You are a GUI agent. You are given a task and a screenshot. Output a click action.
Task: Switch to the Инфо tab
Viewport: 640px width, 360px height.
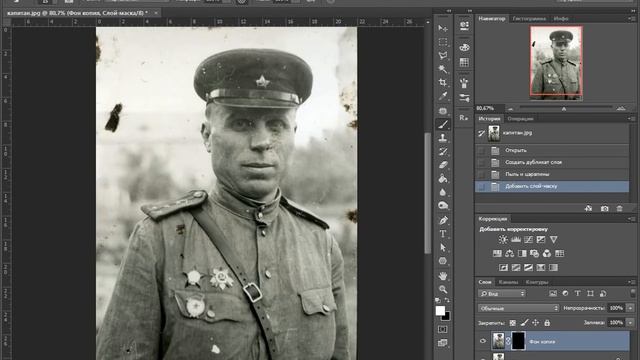tap(561, 19)
